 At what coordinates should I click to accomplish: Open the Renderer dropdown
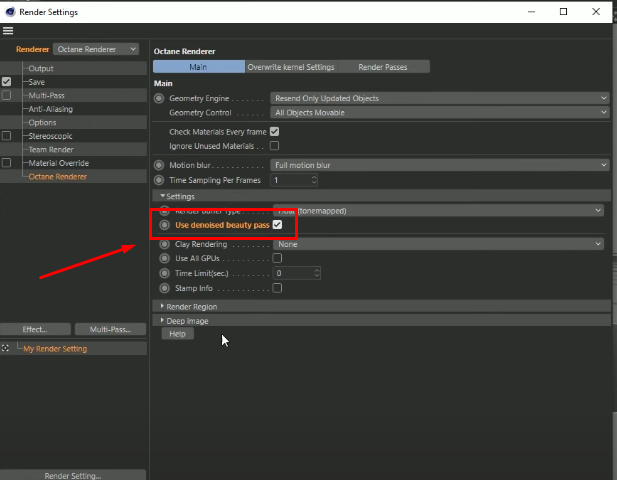pos(96,49)
